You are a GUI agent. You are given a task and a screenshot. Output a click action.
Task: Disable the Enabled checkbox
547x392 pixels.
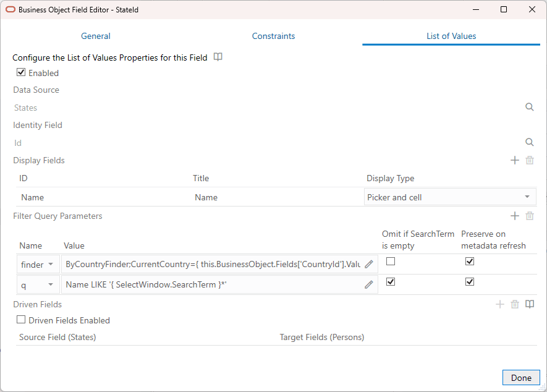pos(21,72)
